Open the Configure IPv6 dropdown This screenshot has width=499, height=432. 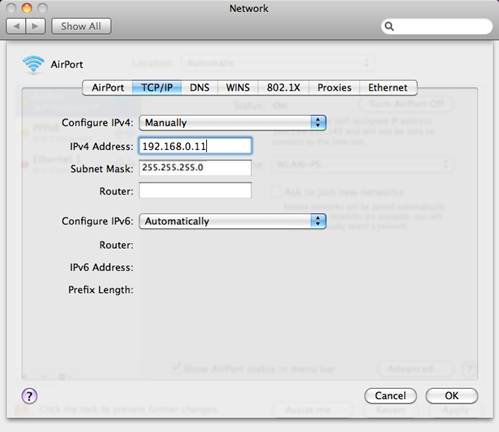(232, 221)
